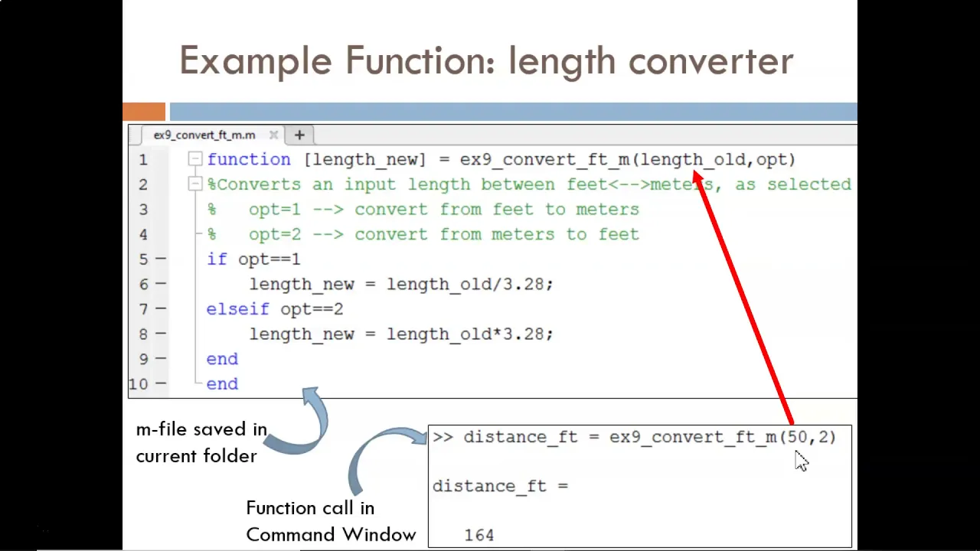This screenshot has width=980, height=551.
Task: Set breakpoint dash on line 5
Action: [160, 259]
